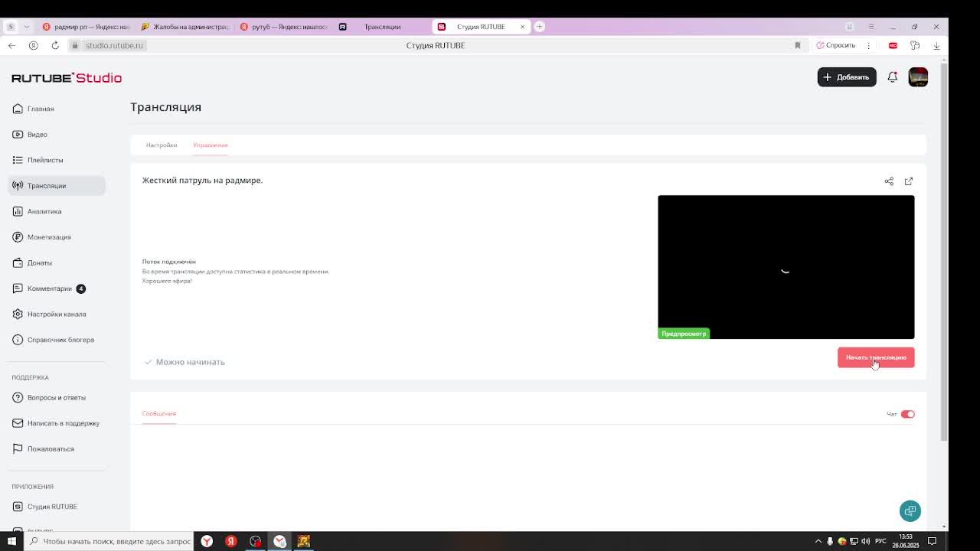Screen dimensions: 980x551
Task: Click the stream preview player
Action: click(x=786, y=267)
